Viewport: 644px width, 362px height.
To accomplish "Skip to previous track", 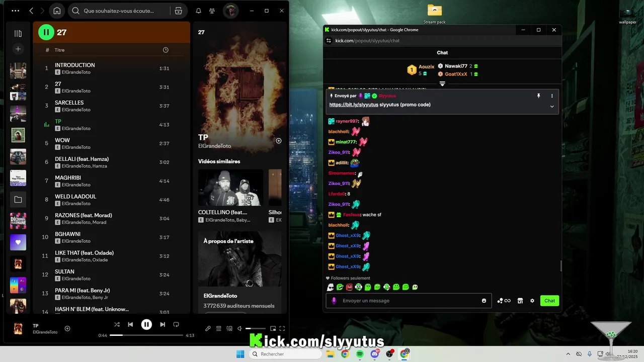I will (x=130, y=325).
